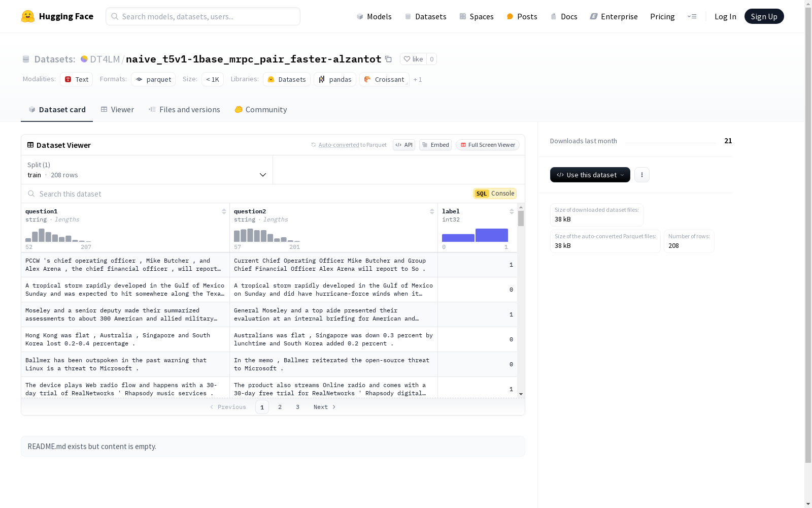This screenshot has height=508, width=812.
Task: Click the parquet format tag
Action: (153, 79)
